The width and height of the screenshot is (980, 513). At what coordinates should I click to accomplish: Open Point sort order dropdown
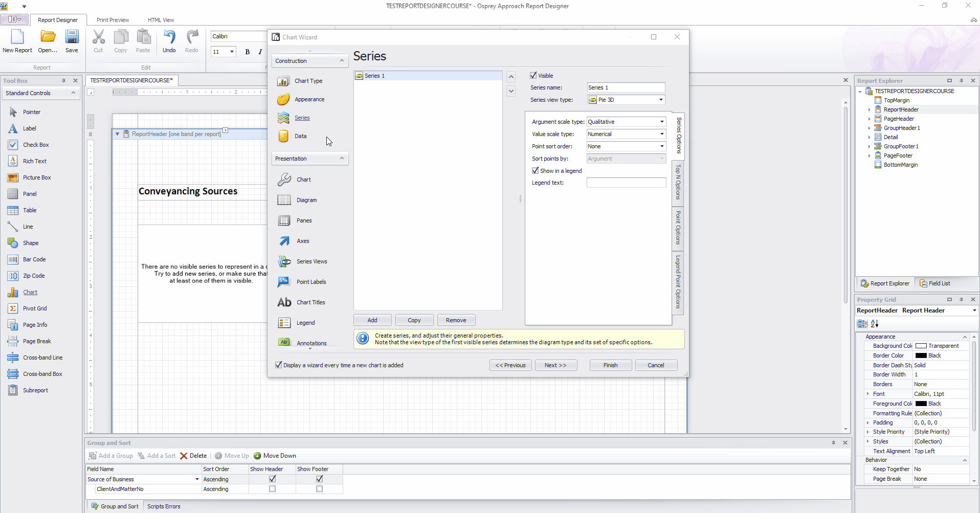(662, 146)
